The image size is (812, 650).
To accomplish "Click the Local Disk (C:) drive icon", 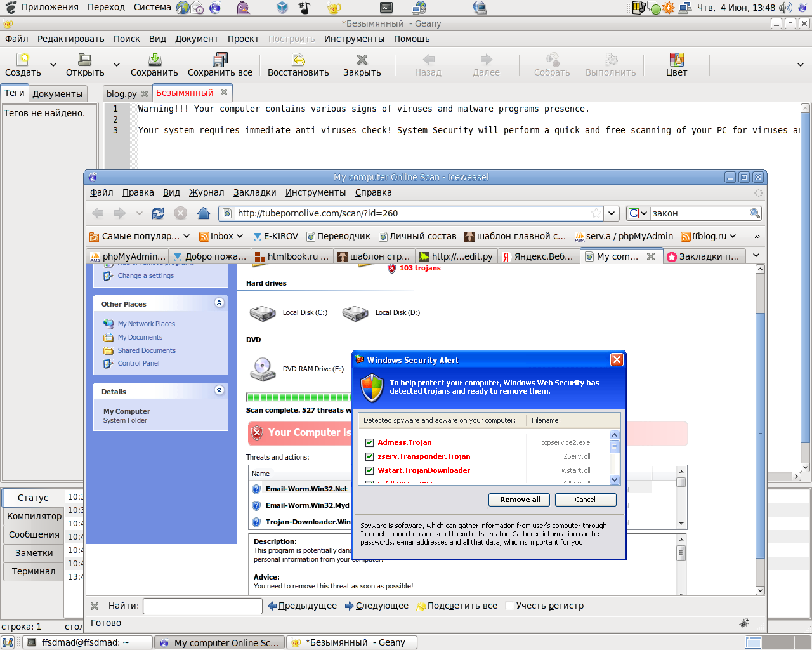I will 262,313.
